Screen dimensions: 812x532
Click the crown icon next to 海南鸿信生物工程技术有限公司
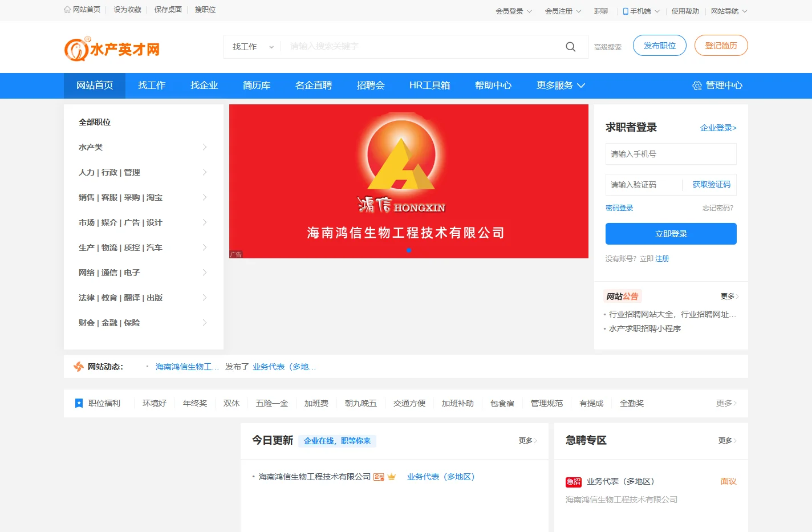pos(392,477)
